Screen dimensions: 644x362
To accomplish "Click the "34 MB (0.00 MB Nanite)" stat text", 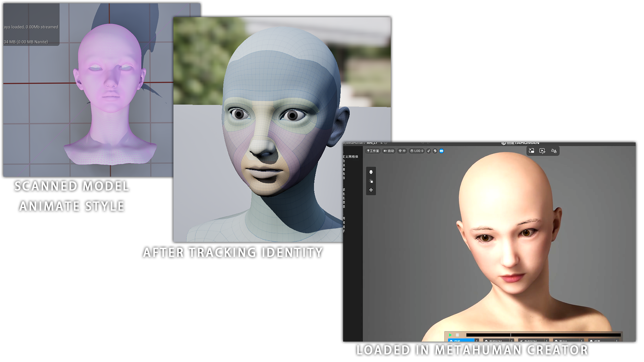I will (x=26, y=42).
